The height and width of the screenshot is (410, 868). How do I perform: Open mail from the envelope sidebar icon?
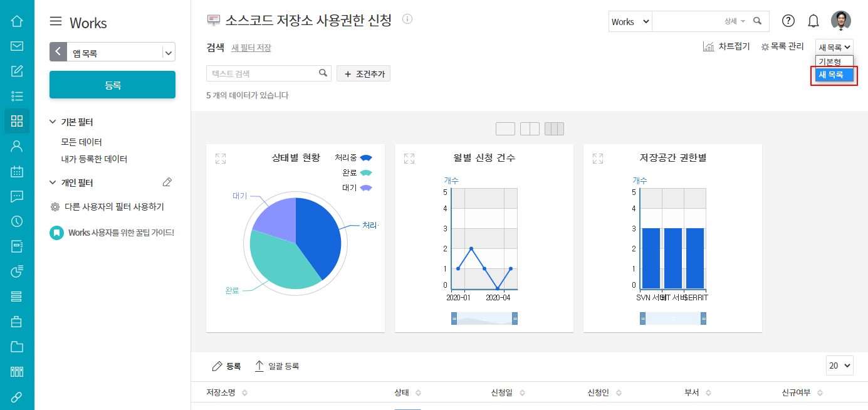(17, 46)
